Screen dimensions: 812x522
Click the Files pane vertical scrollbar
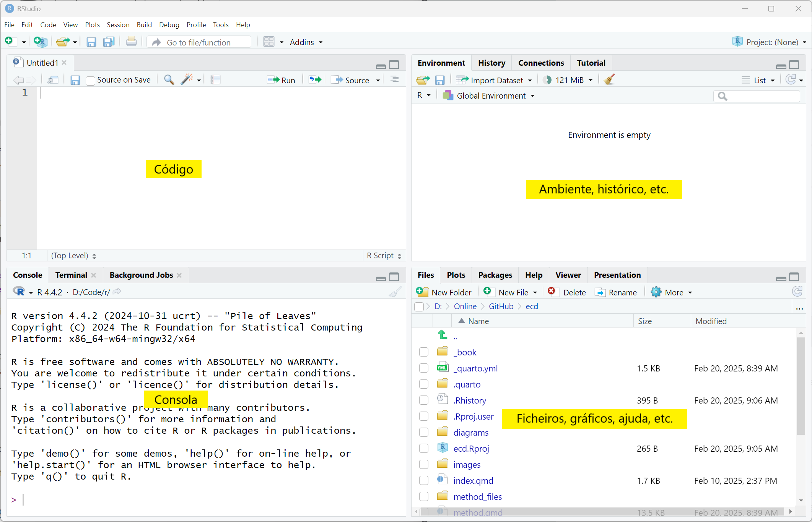(x=801, y=386)
